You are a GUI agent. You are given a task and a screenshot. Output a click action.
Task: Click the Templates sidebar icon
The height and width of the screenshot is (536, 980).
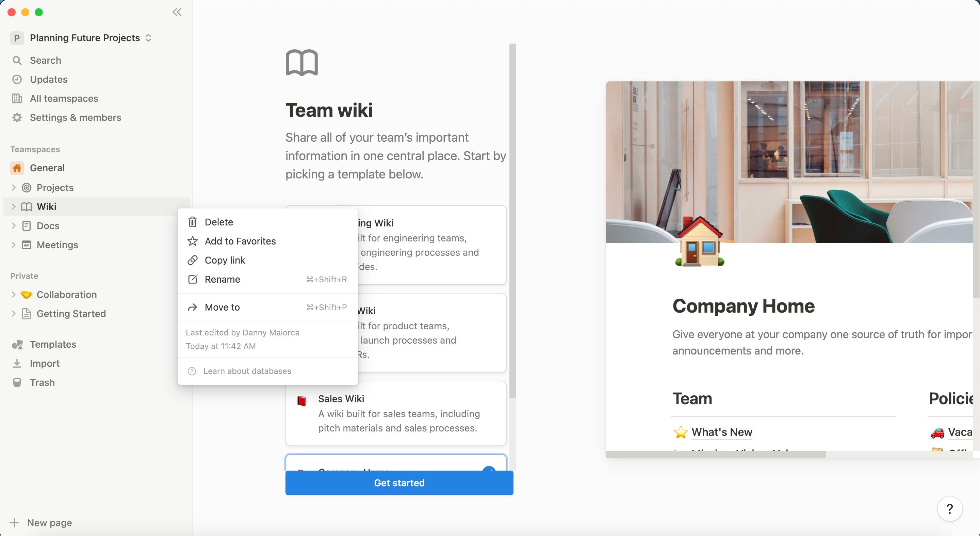click(x=17, y=344)
